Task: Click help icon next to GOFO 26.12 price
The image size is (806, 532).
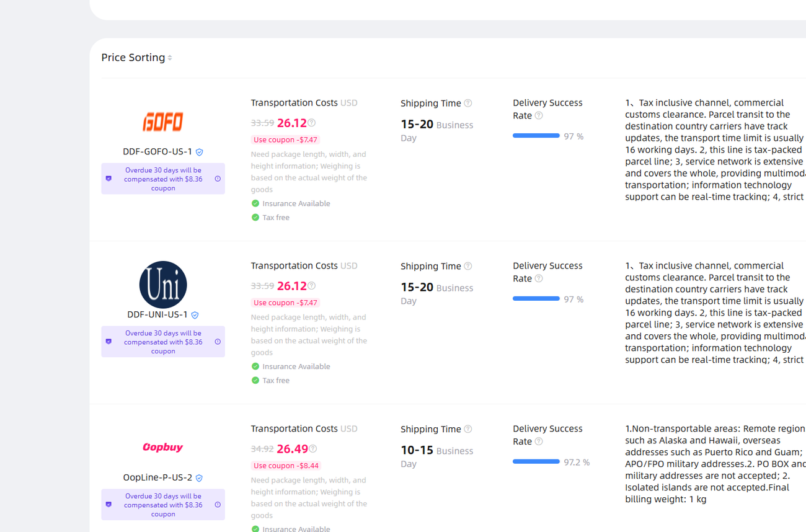Action: [312, 123]
